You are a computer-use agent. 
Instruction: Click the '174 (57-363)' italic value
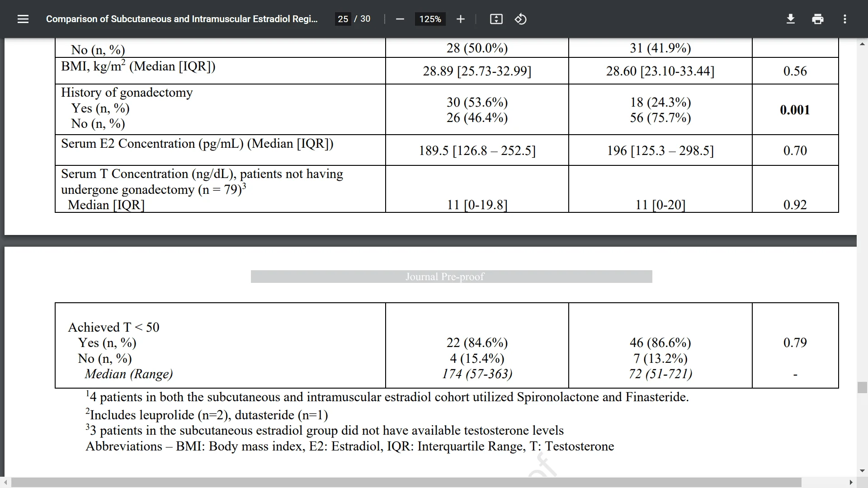coord(477,374)
